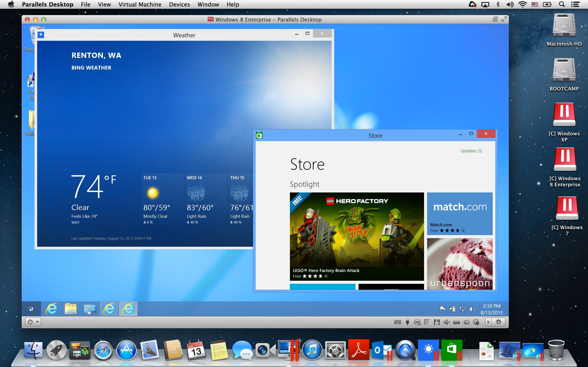Click the CD/DVD drive status icon
This screenshot has width=588, height=367.
tap(417, 322)
